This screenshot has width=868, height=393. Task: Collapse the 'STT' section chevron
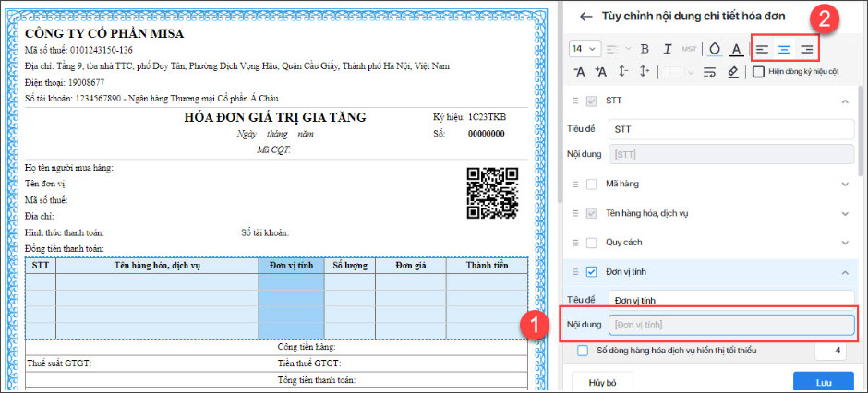point(844,101)
